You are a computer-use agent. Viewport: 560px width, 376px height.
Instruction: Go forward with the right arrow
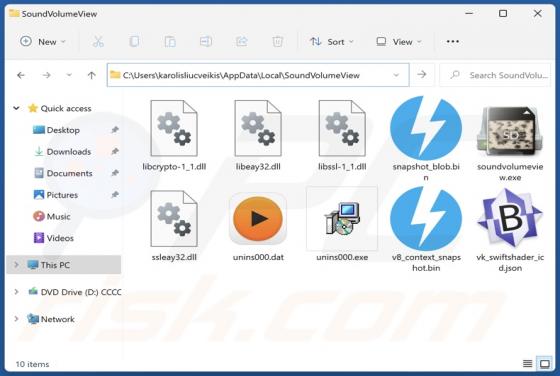tap(46, 75)
